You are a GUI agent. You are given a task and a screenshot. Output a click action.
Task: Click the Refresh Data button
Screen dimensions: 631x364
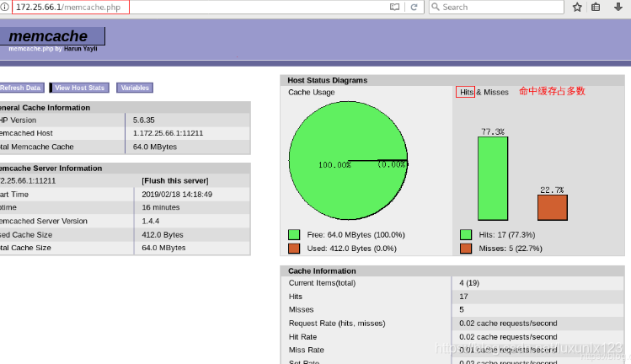(x=21, y=88)
